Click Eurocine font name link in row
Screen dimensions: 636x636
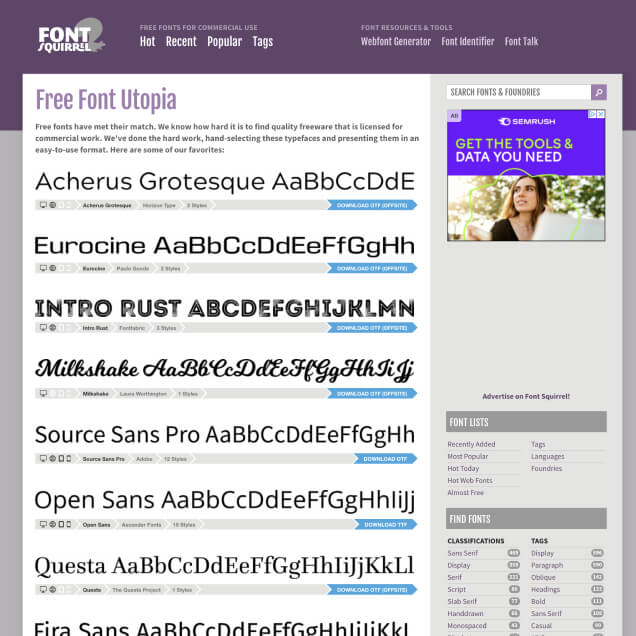pyautogui.click(x=94, y=268)
